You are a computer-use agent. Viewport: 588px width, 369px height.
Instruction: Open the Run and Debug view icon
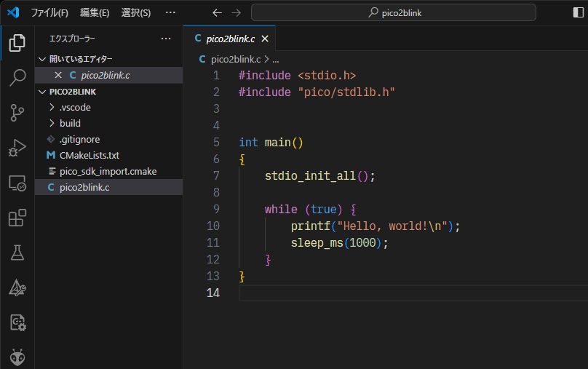click(x=17, y=148)
